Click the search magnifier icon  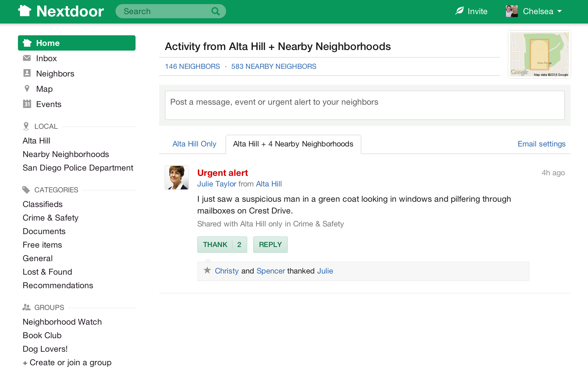coord(216,11)
